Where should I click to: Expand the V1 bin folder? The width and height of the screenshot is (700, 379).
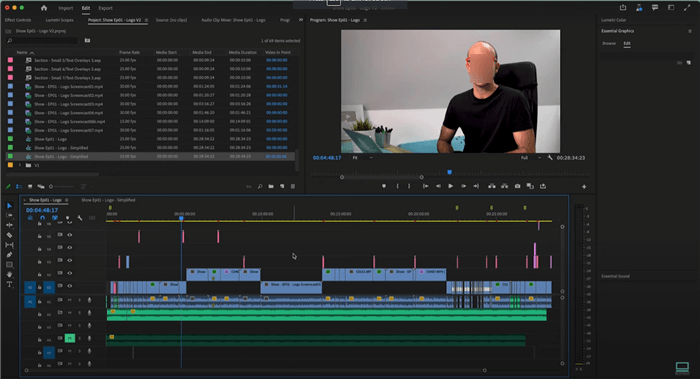20,165
